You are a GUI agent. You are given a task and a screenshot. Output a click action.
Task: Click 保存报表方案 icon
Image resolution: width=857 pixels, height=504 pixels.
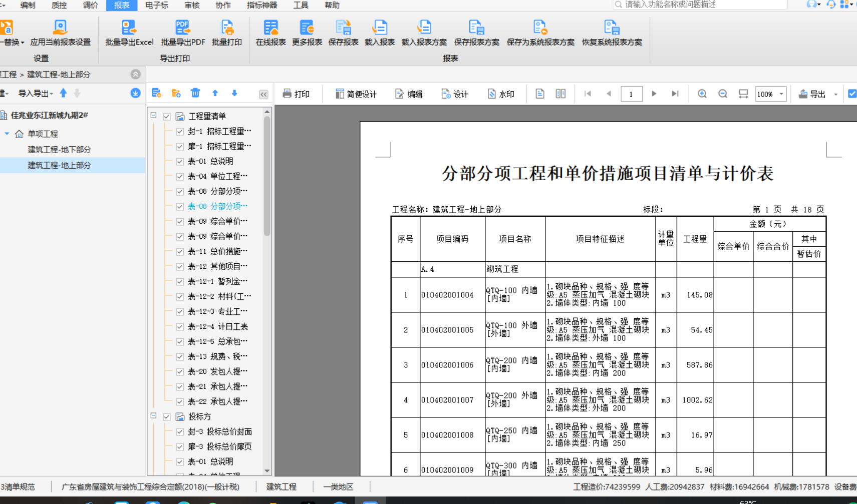(x=476, y=27)
